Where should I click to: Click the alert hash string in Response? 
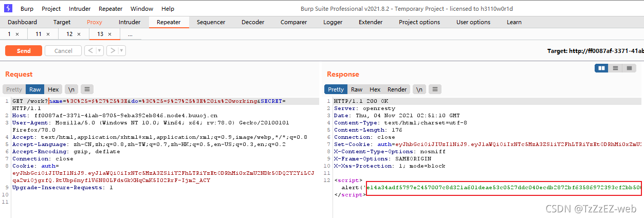coord(504,188)
